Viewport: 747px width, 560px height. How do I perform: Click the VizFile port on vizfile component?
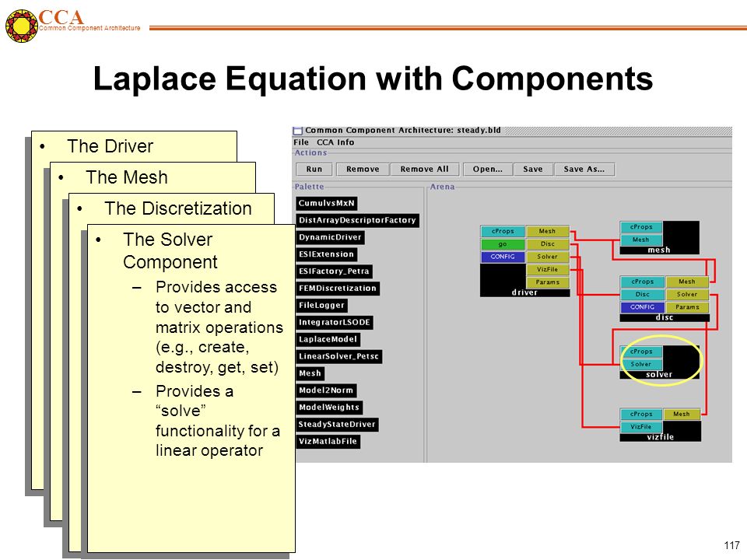[x=641, y=427]
